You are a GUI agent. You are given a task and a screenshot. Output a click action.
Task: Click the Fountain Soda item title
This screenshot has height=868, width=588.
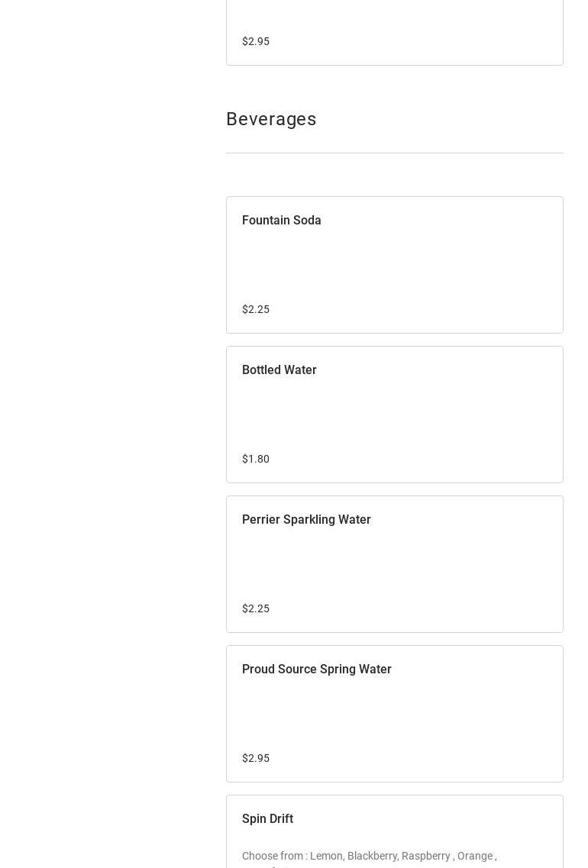point(281,220)
